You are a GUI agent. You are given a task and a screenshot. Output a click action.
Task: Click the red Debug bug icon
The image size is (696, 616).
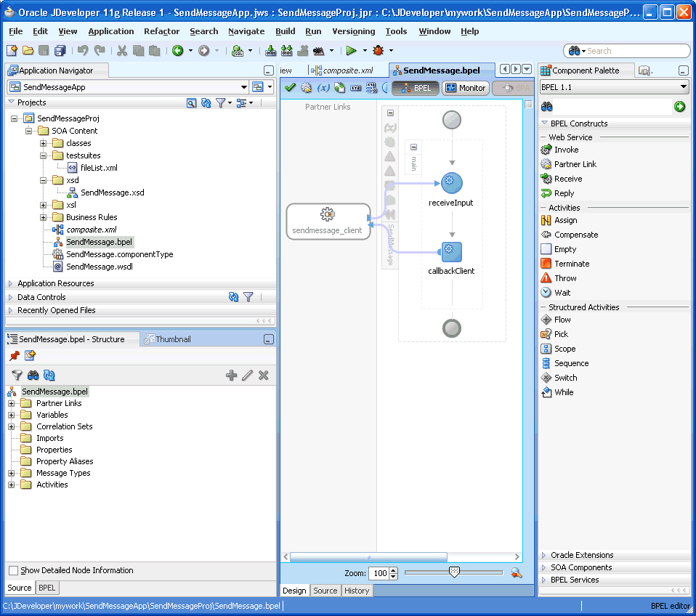(379, 51)
